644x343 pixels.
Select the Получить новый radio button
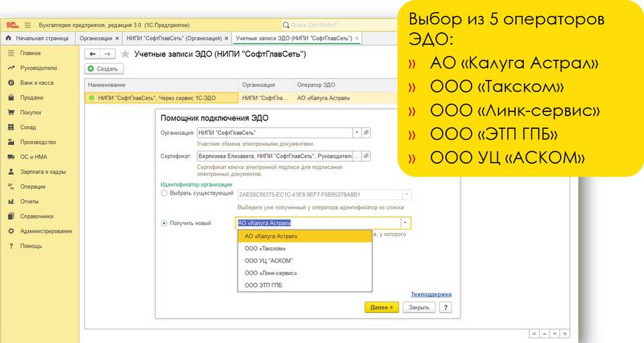(x=164, y=223)
